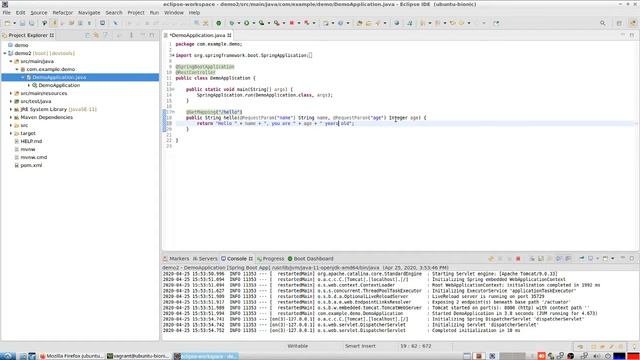Click the Search magnifier icon in toolbar
Screen dimensions: 640x360
tap(602, 23)
